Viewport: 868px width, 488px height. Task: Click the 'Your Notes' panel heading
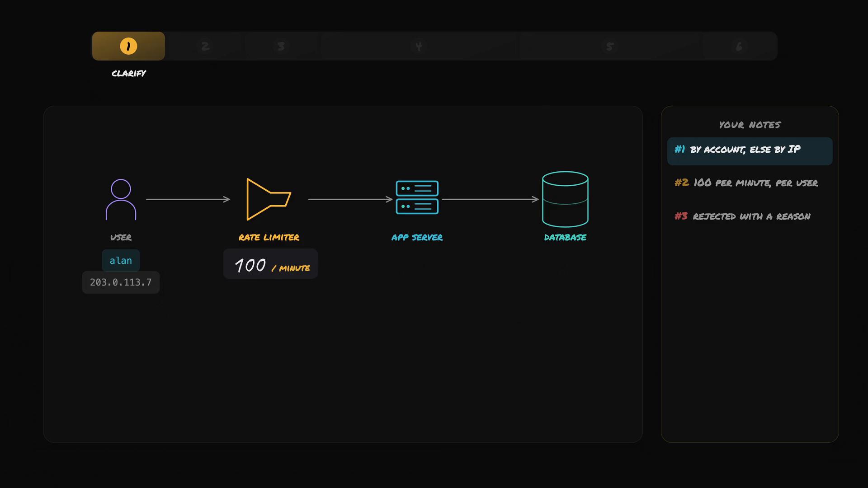(750, 125)
